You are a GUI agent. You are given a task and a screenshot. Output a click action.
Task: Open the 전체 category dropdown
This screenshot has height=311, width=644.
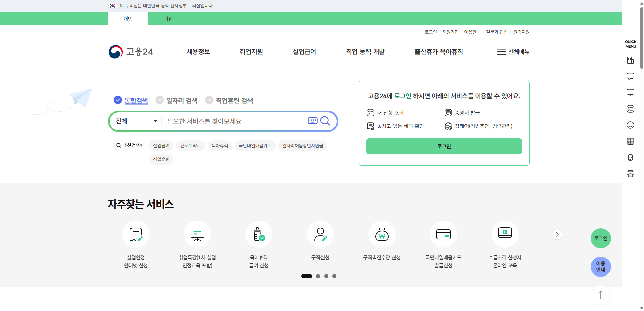point(136,121)
